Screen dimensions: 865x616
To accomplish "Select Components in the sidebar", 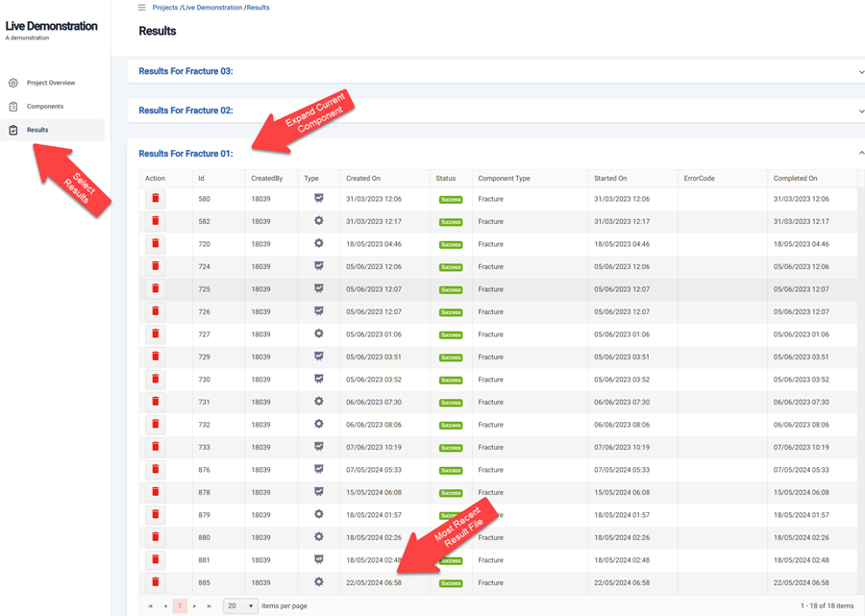I will coord(45,107).
